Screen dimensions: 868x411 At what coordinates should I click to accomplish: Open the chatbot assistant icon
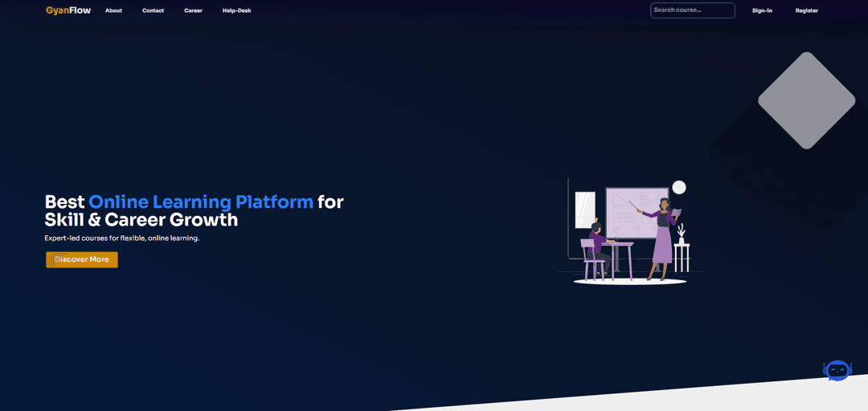pos(837,370)
